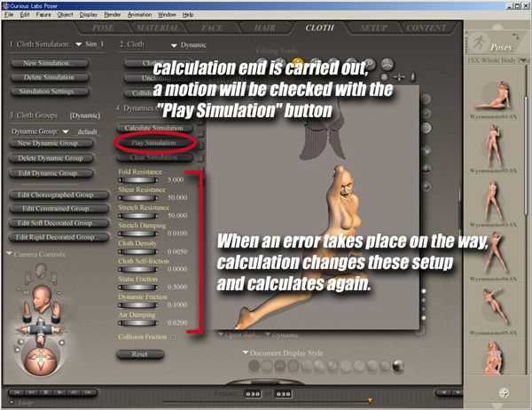Viewport: 532px width, 410px height.
Task: Click the Reset button
Action: pyautogui.click(x=140, y=354)
